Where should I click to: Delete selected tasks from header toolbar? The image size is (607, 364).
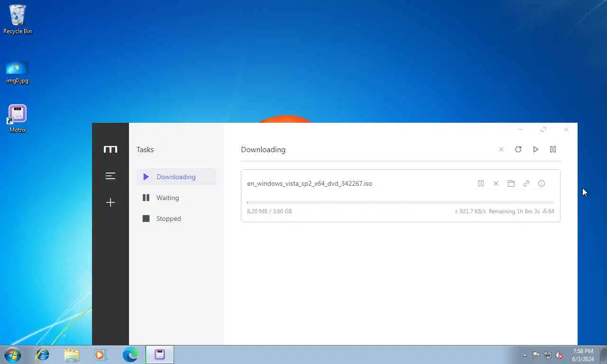point(501,149)
